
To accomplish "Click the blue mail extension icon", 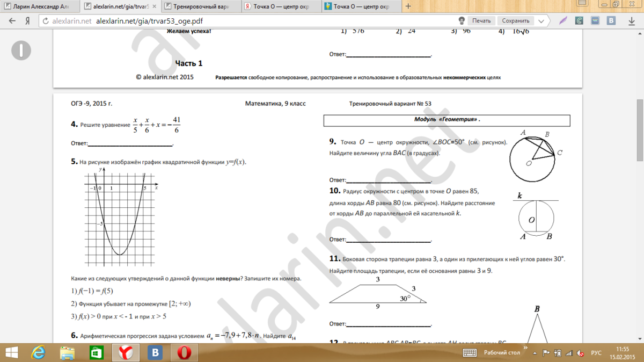I will [595, 21].
